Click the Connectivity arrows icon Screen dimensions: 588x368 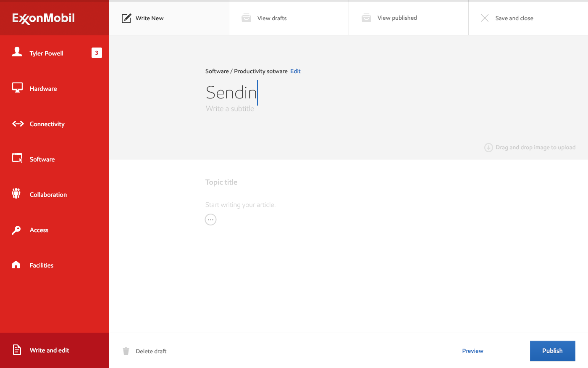coord(18,124)
